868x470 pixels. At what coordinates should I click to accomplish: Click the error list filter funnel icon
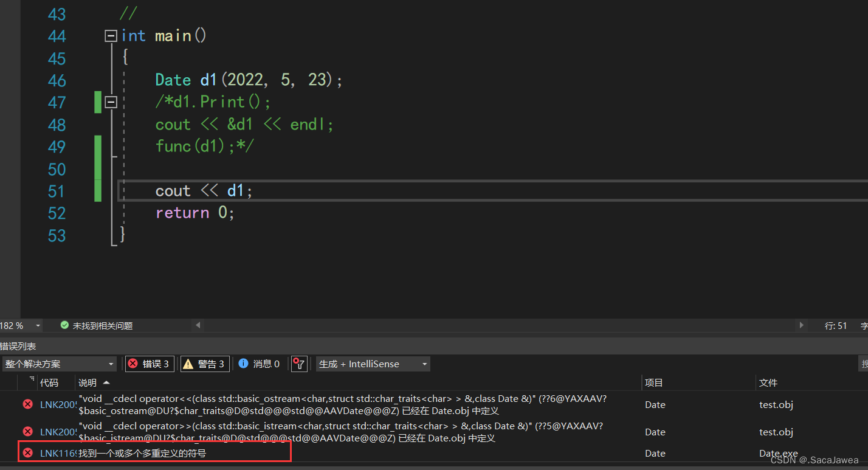[298, 364]
